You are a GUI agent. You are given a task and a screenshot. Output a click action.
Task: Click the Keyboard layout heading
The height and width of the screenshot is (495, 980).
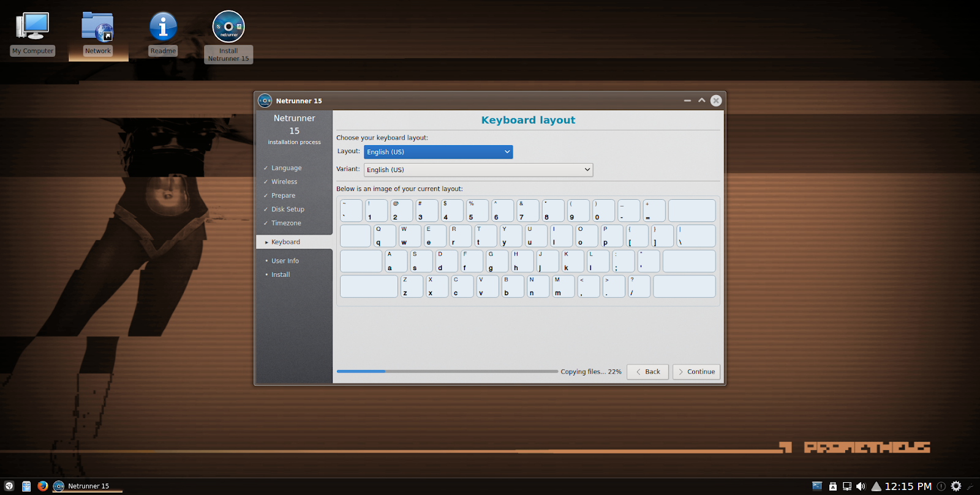coord(528,120)
